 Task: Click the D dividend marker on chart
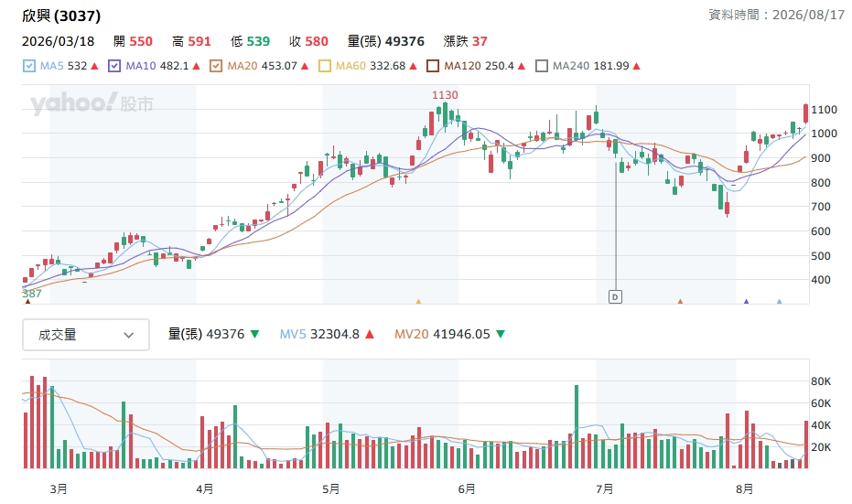coord(615,297)
